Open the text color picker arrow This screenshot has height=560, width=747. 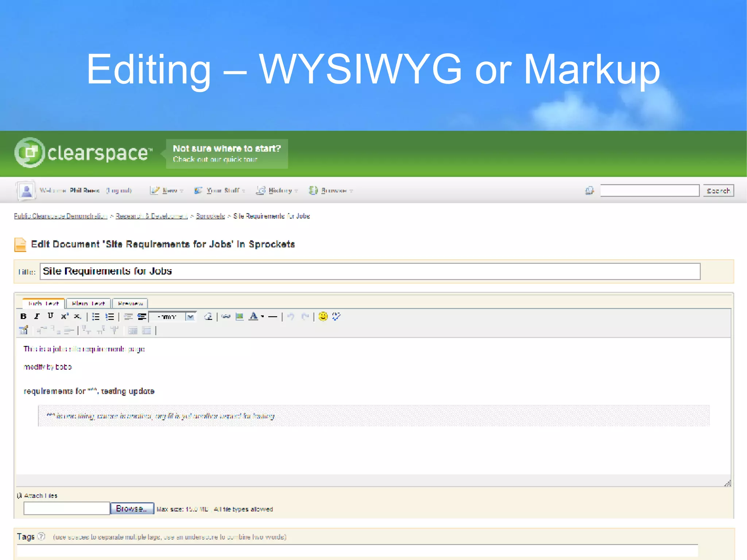pos(262,317)
